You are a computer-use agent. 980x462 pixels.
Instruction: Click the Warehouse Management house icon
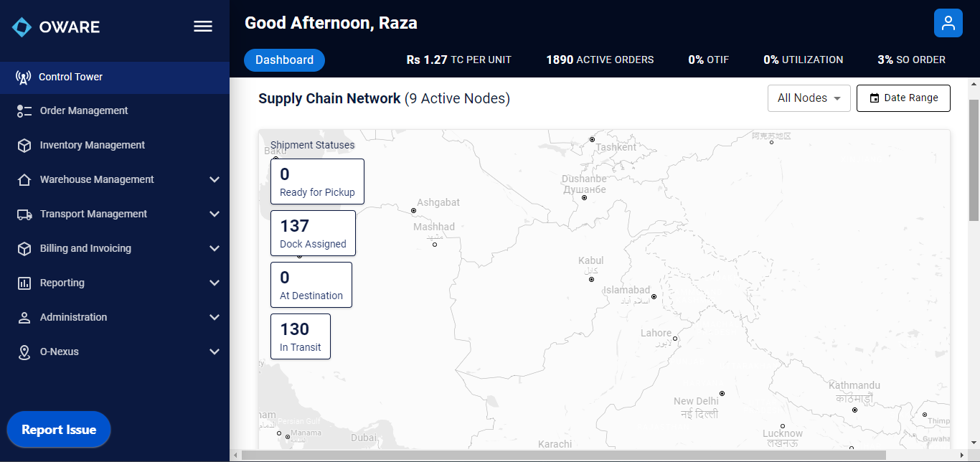click(24, 180)
